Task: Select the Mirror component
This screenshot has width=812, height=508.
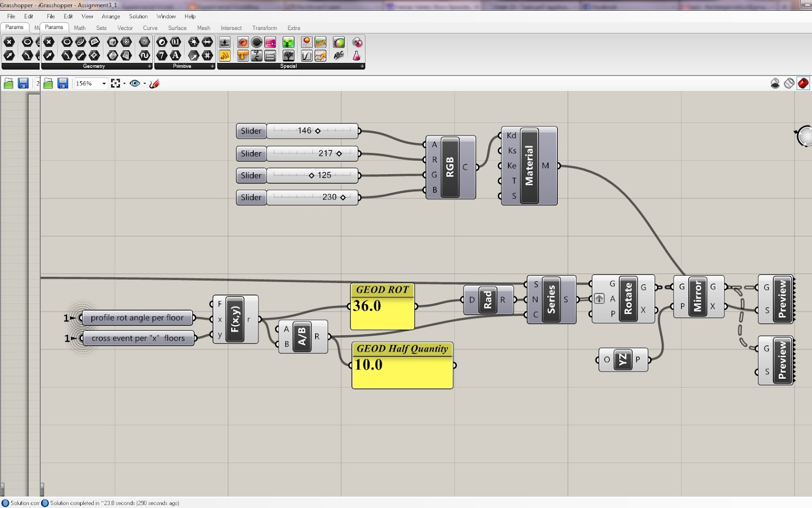Action: click(x=697, y=297)
